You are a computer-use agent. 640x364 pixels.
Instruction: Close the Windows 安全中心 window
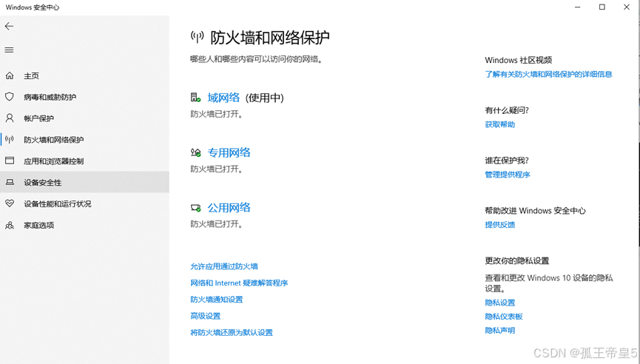[627, 7]
